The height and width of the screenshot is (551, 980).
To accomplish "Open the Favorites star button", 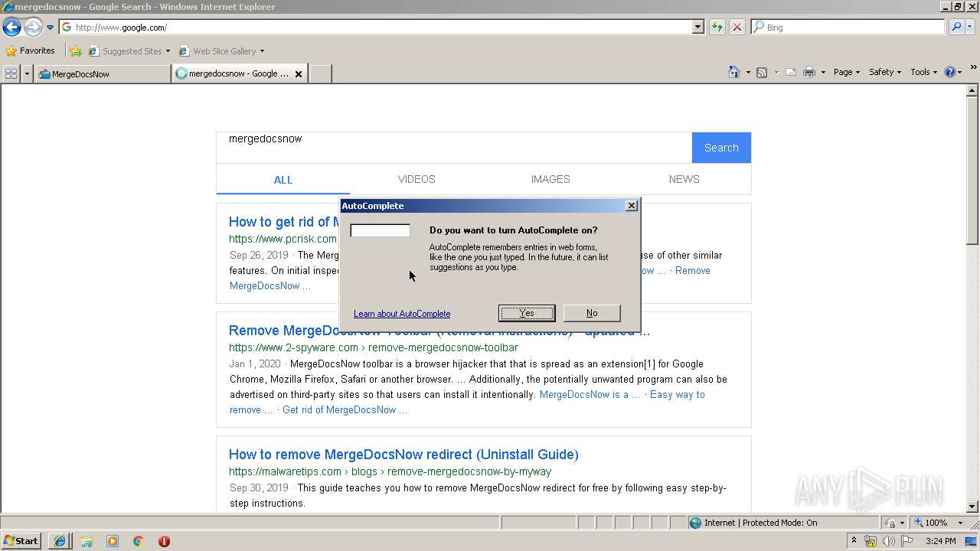I will (30, 51).
